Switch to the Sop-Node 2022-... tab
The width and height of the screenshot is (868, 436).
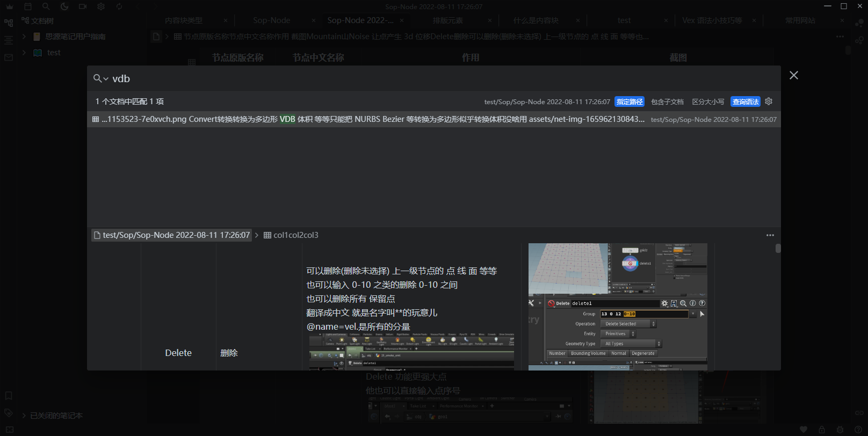pyautogui.click(x=360, y=20)
